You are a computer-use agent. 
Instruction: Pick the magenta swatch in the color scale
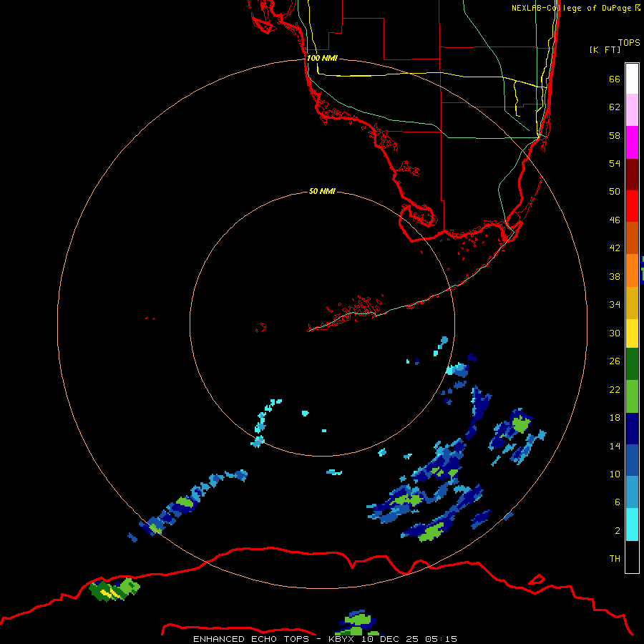click(632, 142)
